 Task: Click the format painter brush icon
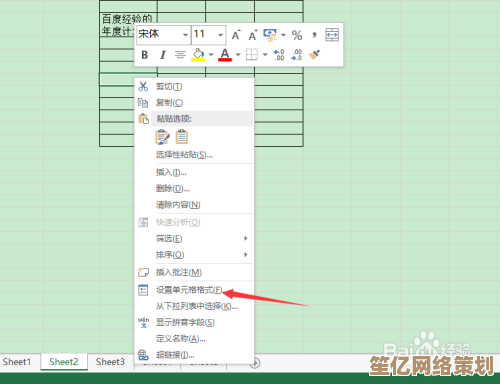(314, 54)
